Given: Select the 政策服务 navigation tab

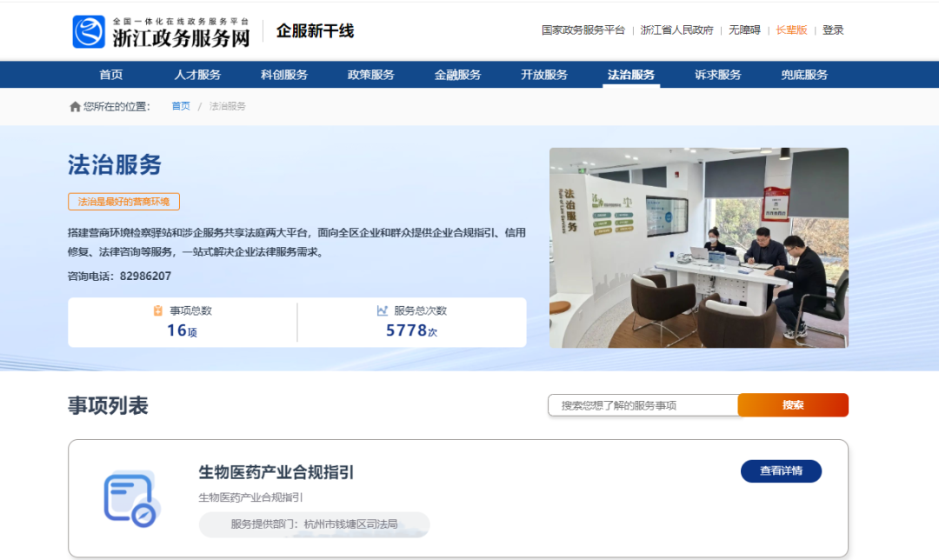Looking at the screenshot, I should pos(371,75).
